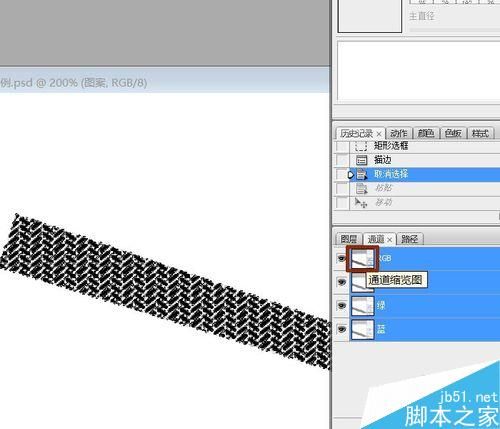Screen dimensions: 500x429
Task: Click the 蓝 channel thumbnail
Action: point(362,330)
